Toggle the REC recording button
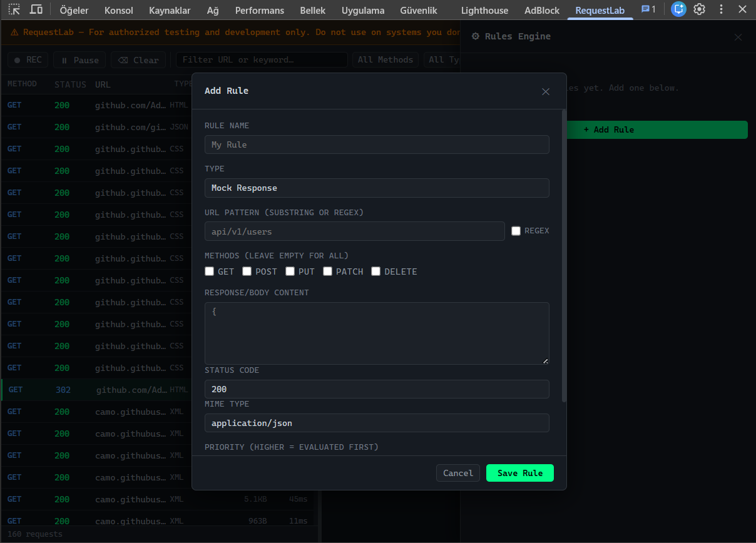 click(28, 60)
